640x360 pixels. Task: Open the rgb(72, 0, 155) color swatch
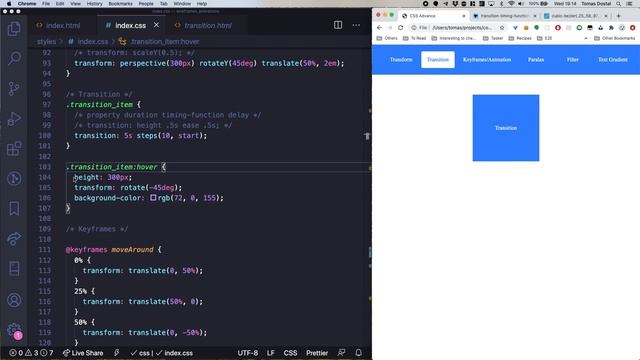153,198
